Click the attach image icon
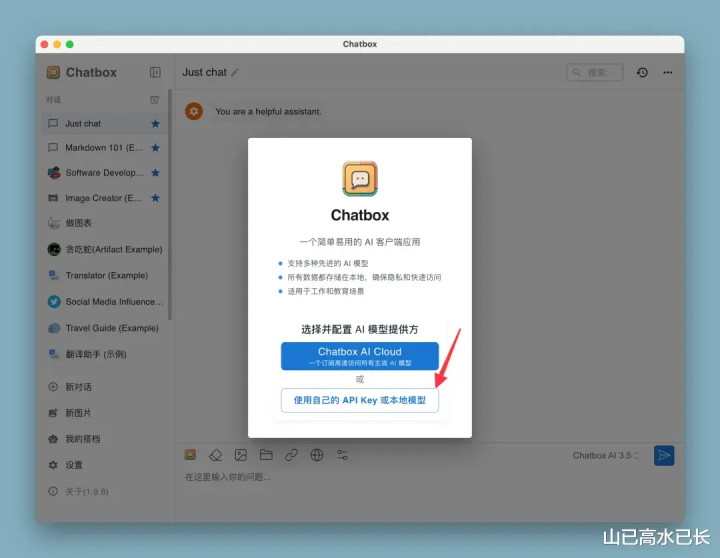 [x=241, y=455]
